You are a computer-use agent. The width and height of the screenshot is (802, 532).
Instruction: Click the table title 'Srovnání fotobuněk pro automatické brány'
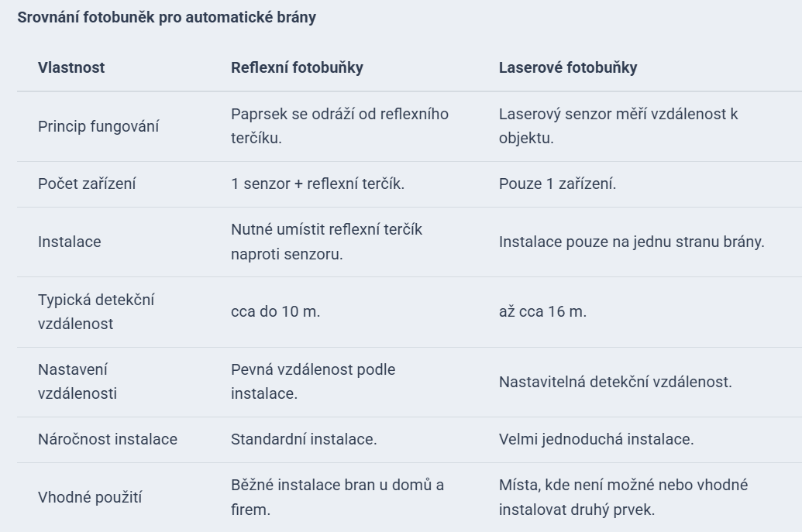click(167, 17)
